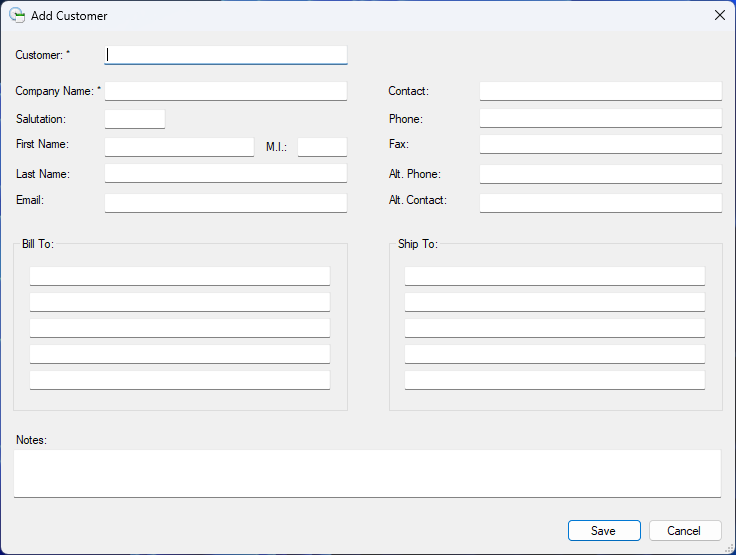Select the last Ship To address line
The height and width of the screenshot is (555, 736).
click(x=555, y=380)
